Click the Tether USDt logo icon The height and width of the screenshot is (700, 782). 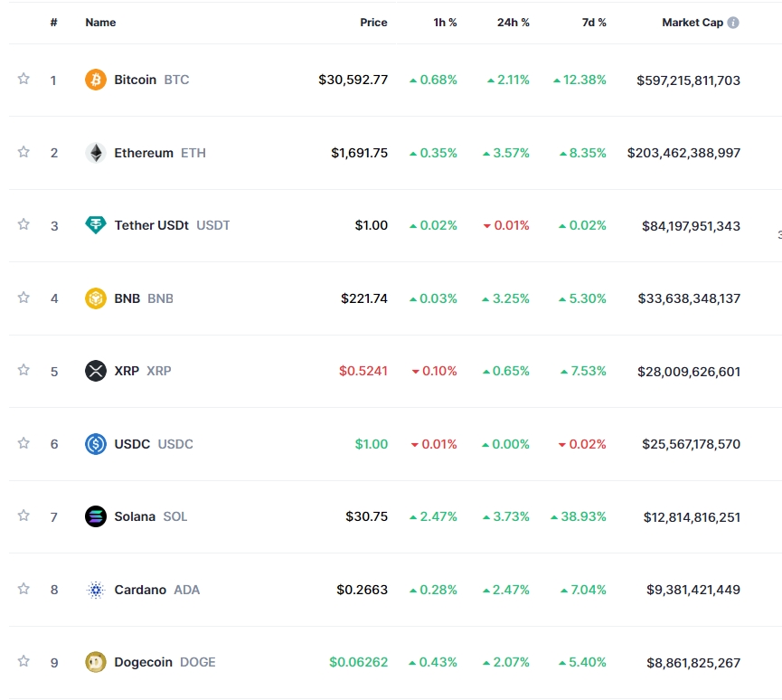pyautogui.click(x=95, y=225)
